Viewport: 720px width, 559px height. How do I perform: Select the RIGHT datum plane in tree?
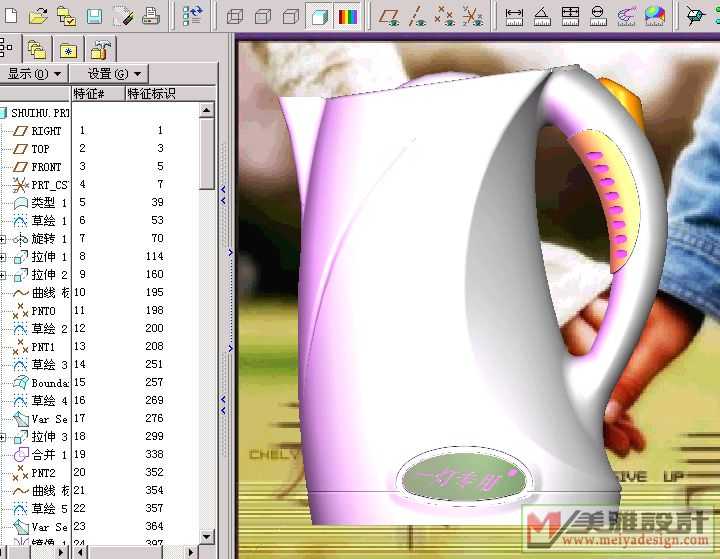tap(46, 131)
